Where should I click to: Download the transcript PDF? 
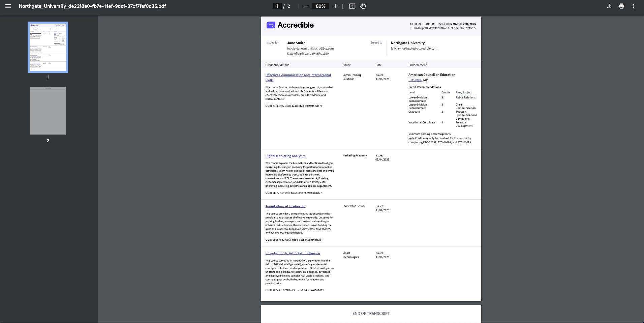pyautogui.click(x=609, y=6)
